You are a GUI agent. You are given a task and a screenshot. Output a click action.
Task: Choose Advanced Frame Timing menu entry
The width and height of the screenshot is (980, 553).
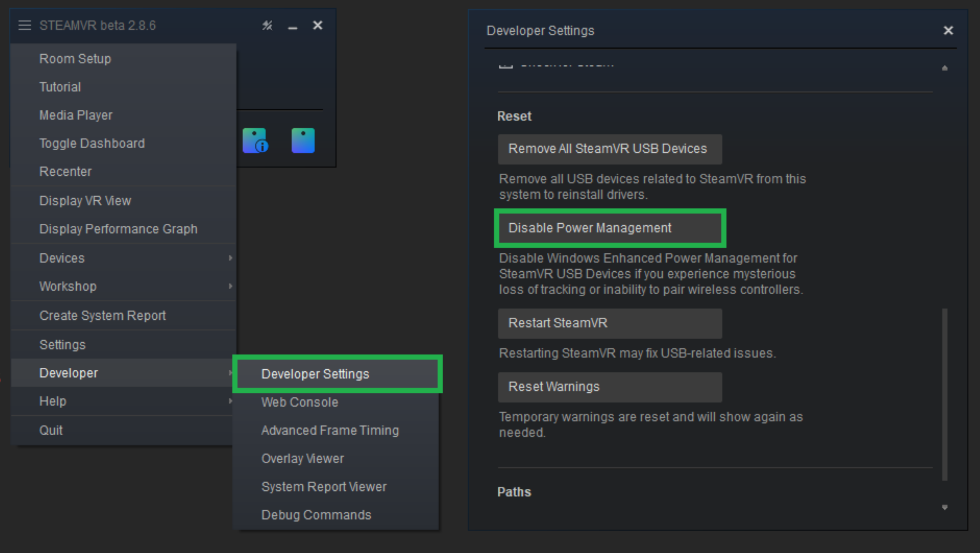click(330, 430)
